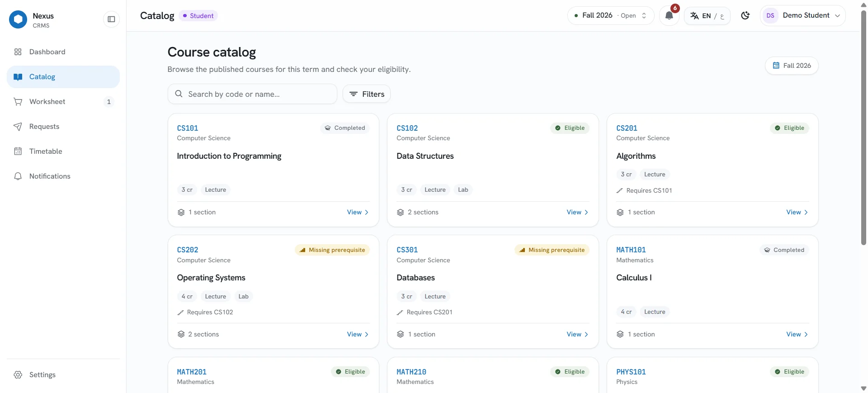Open Settings at the sidebar bottom
Viewport: 868px width, 393px height.
[63, 375]
